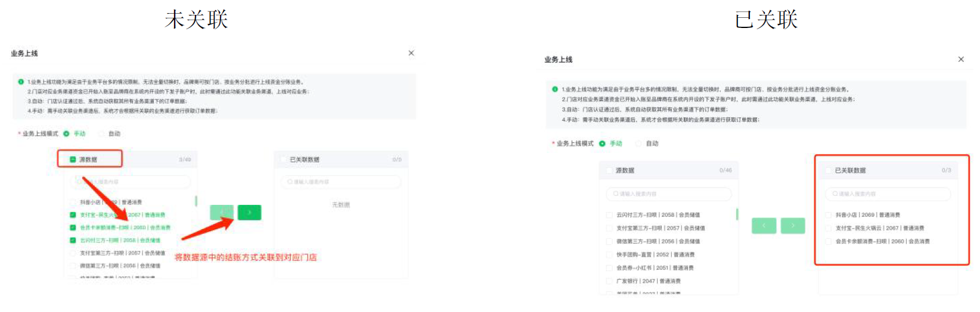The height and width of the screenshot is (312, 980).
Task: Click the move-right arrow in the right dialog
Action: [793, 226]
